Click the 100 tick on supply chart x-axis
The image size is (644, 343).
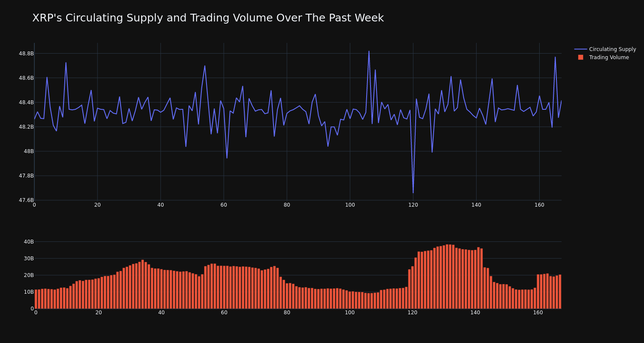coord(350,205)
